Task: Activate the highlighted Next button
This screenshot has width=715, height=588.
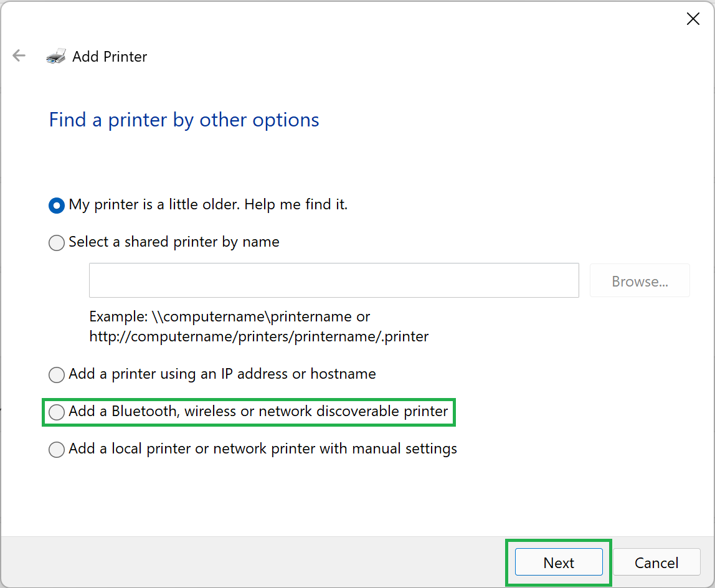Action: (x=558, y=562)
